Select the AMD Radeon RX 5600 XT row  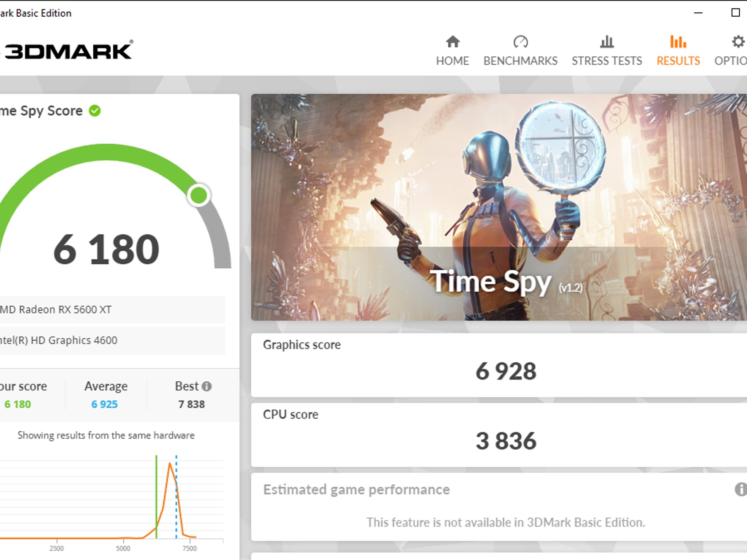[109, 310]
